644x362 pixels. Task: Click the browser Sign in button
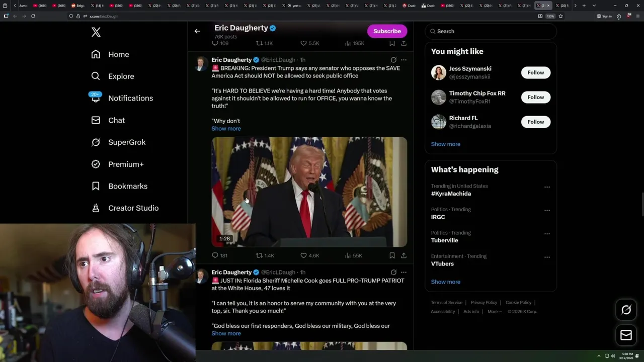604,16
